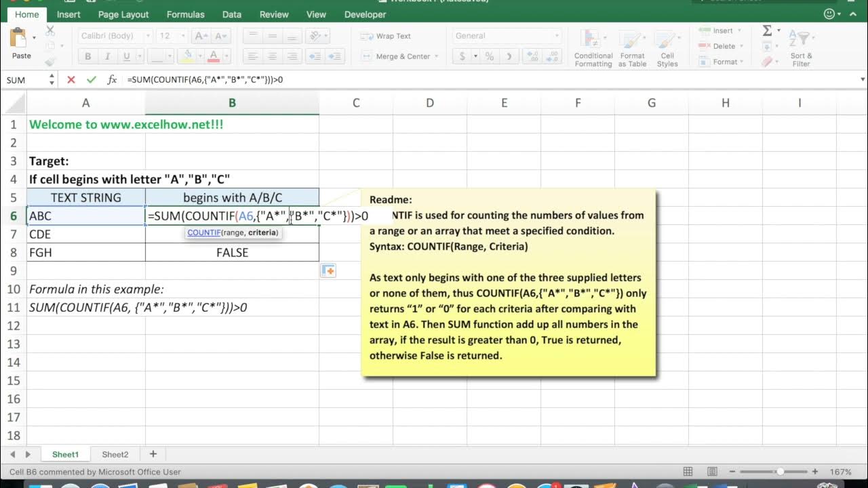Image resolution: width=868 pixels, height=488 pixels.
Task: Click the Name Box showing SUM
Action: [x=24, y=80]
